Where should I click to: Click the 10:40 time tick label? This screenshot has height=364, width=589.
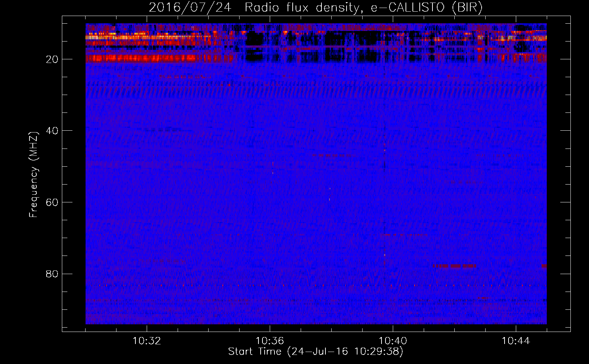[393, 341]
